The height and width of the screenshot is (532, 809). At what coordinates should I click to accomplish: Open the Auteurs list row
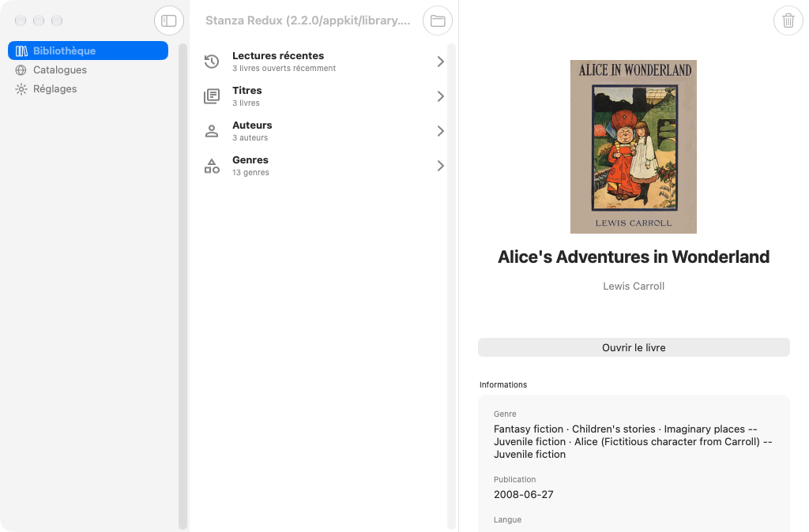coord(323,131)
